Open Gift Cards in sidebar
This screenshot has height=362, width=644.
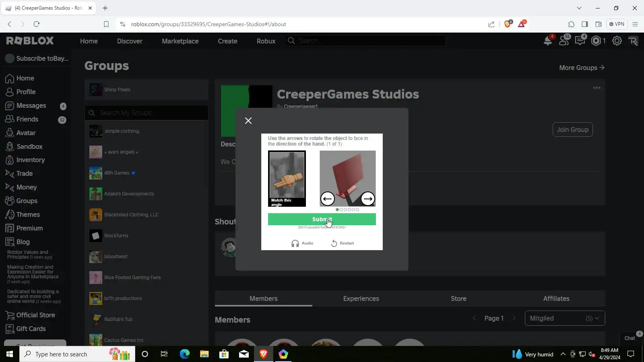pos(26,329)
